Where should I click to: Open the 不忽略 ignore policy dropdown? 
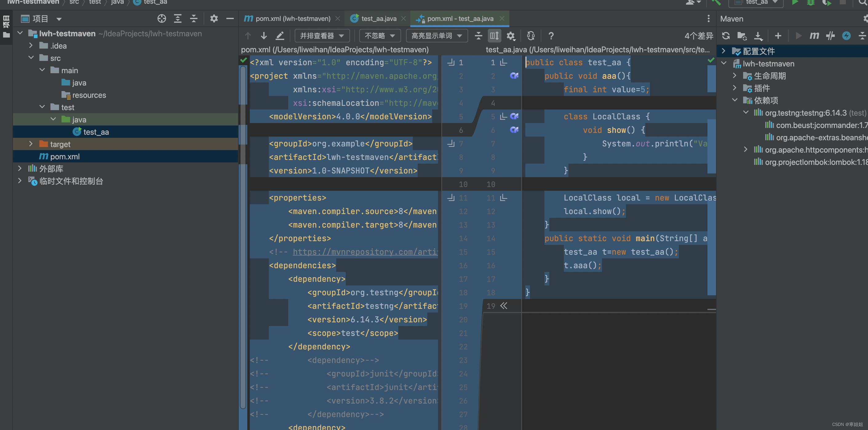(x=380, y=36)
